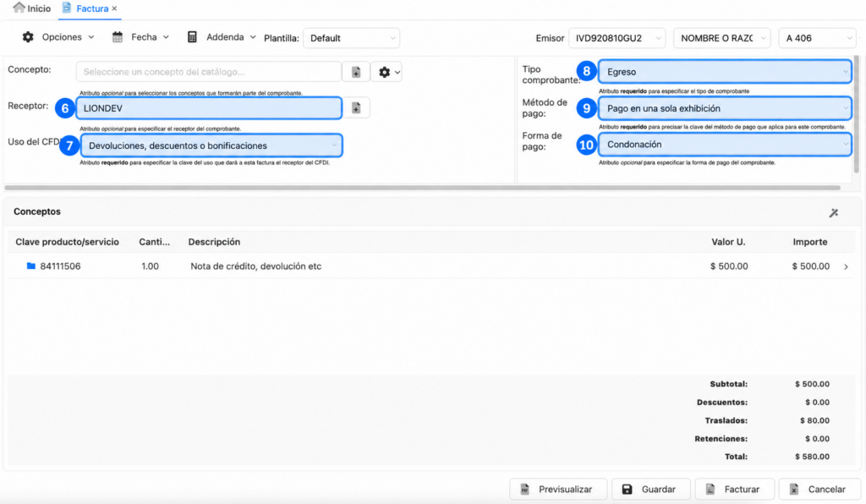This screenshot has height=504, width=866.
Task: Open the Opciones gear menu
Action: (58, 37)
